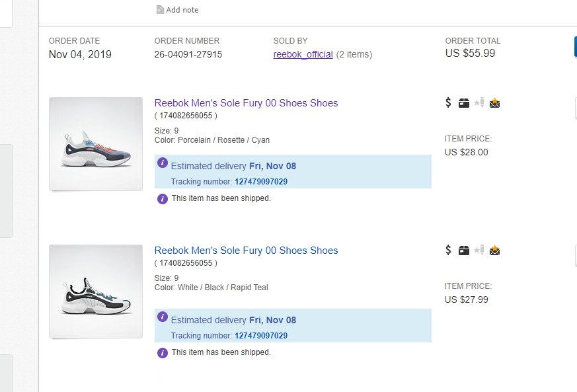
Task: Click the Add note document icon
Action: (160, 9)
